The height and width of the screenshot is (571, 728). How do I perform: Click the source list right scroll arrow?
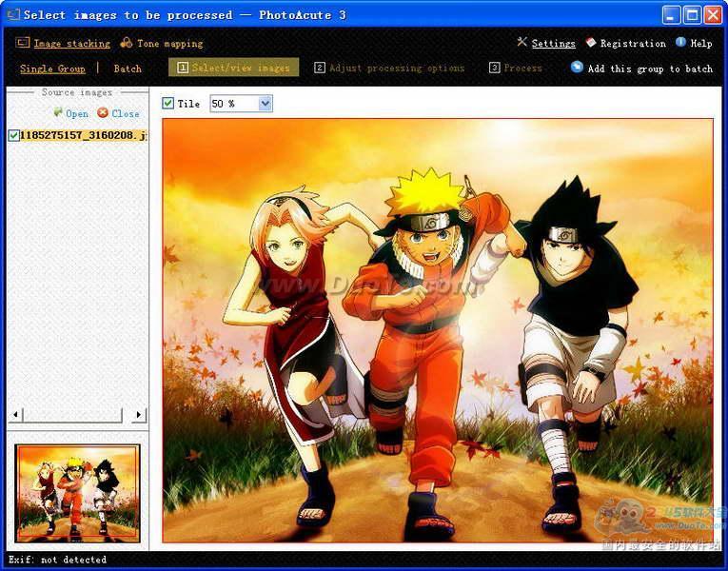pos(138,415)
